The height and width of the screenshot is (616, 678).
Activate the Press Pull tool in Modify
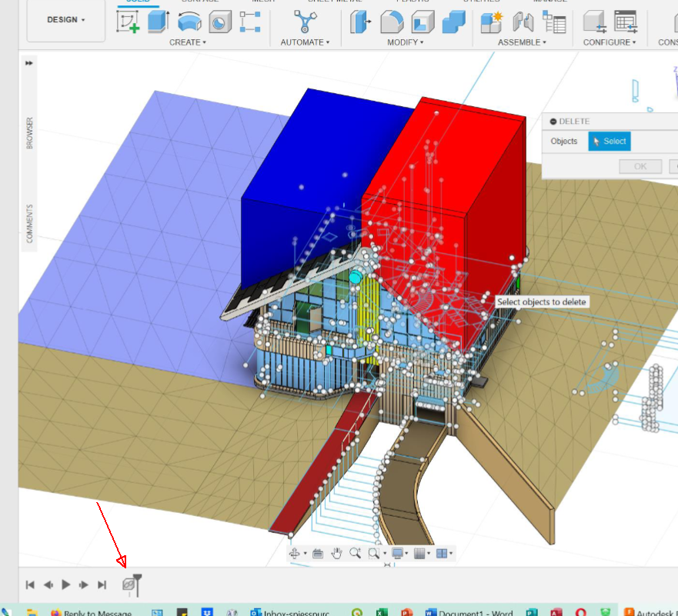point(361,23)
